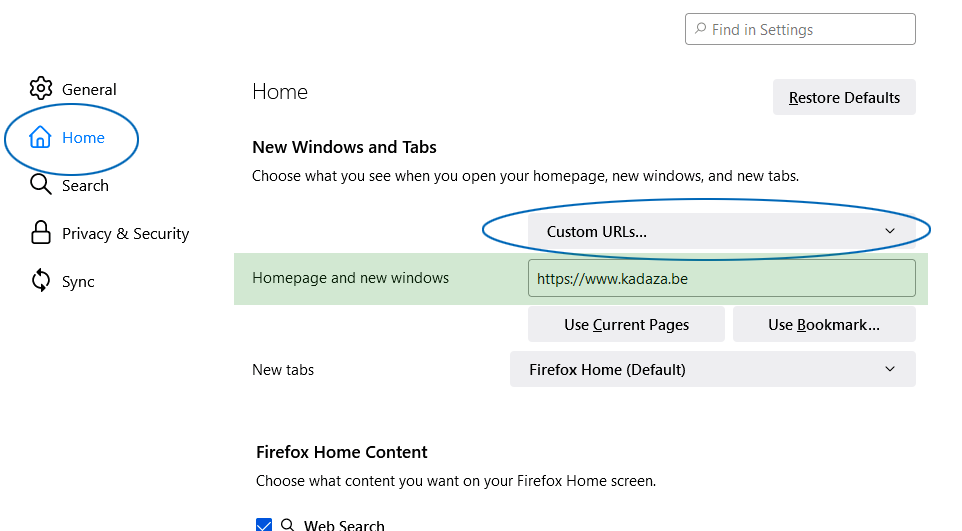
Task: Click the Use Current Pages button
Action: click(626, 325)
